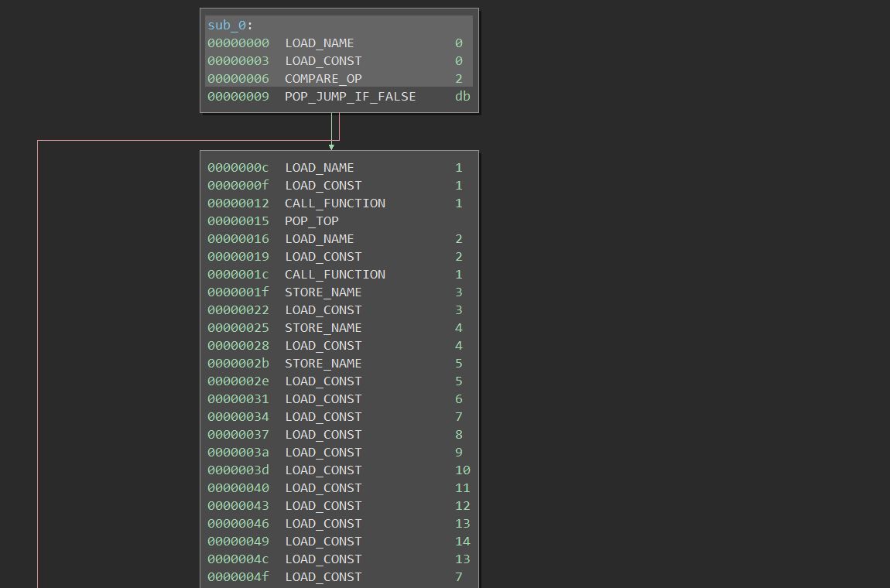Select CALL_FUNCTION at address 00000012
This screenshot has width=890, height=588.
tap(335, 203)
